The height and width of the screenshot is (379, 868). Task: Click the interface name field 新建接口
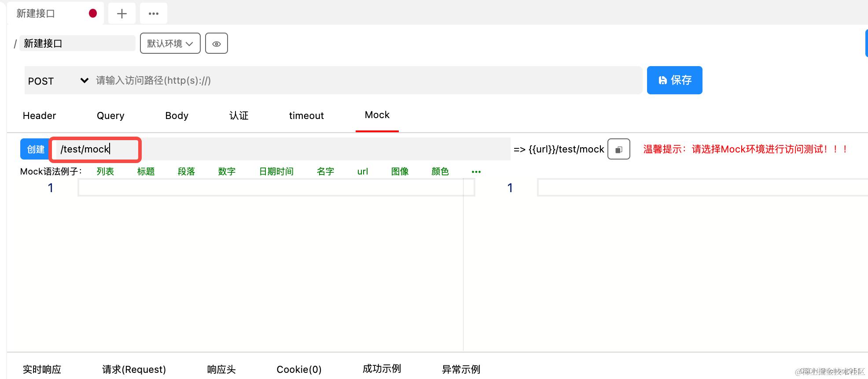tap(77, 43)
